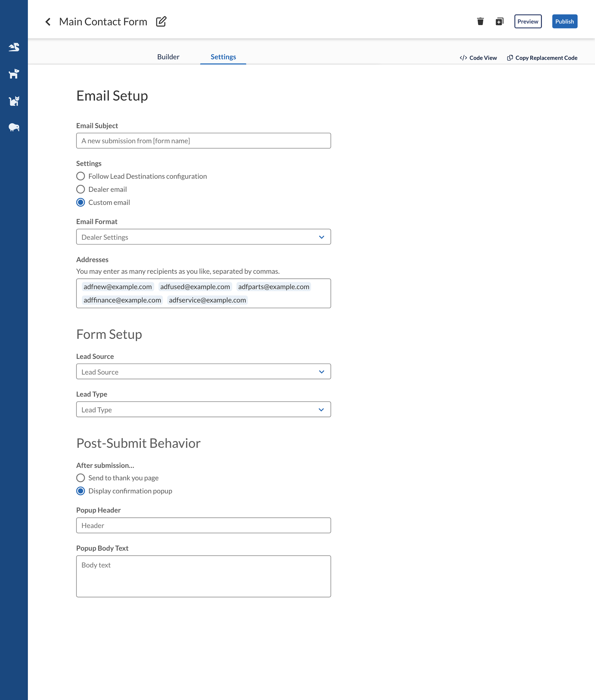Viewport: 595px width, 700px height.
Task: Open the dog icon in sidebar
Action: tap(14, 74)
